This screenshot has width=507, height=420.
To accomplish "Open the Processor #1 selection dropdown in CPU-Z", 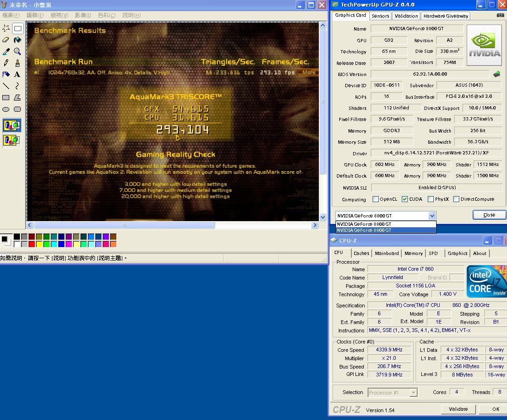I will pyautogui.click(x=413, y=393).
